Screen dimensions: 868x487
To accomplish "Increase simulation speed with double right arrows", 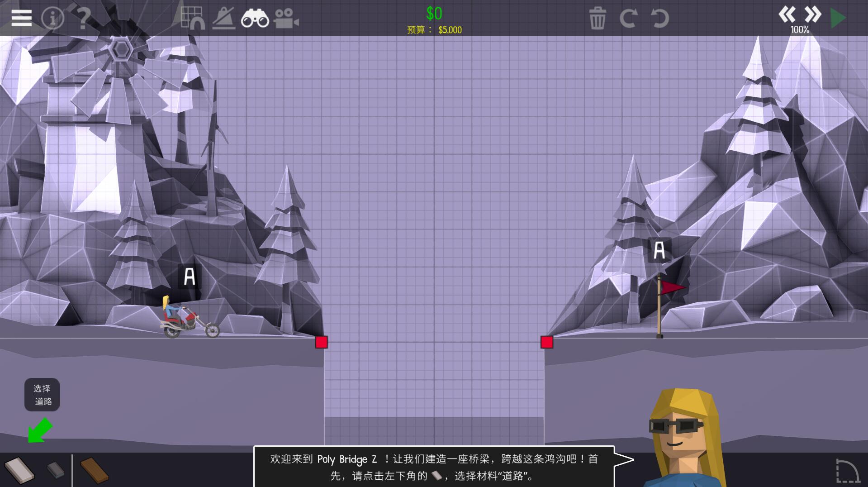I will [x=813, y=14].
